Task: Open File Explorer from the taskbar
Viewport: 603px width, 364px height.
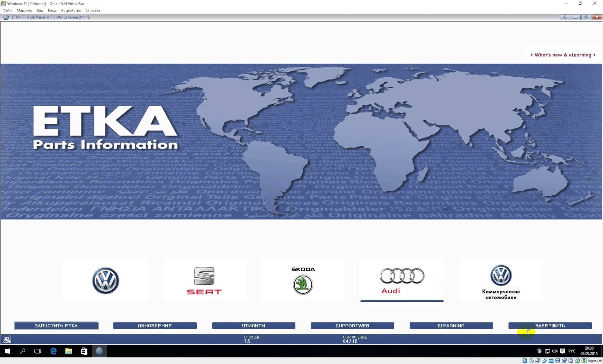Action: tap(68, 351)
